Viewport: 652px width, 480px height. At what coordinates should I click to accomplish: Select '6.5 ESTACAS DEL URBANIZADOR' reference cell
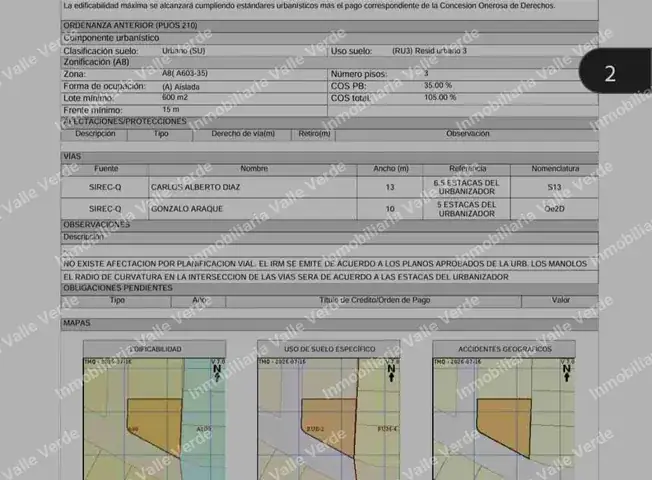(467, 187)
